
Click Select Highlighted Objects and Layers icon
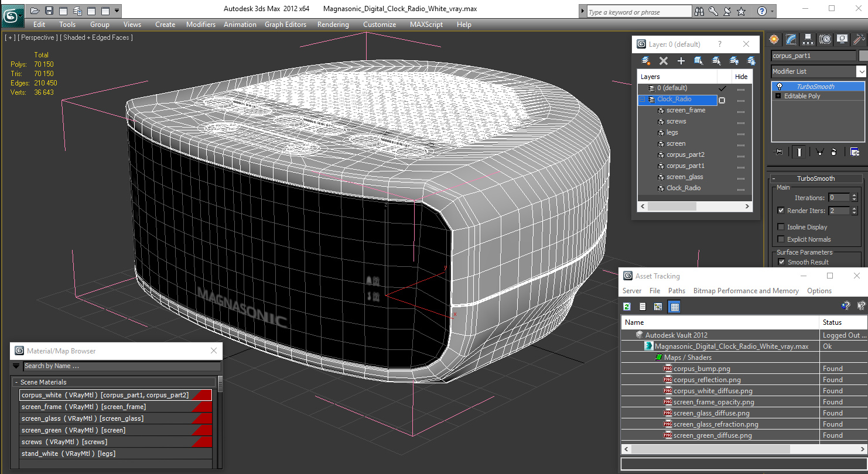699,61
